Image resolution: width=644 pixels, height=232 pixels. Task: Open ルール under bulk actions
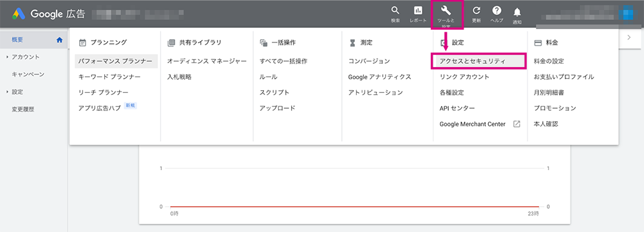[269, 77]
